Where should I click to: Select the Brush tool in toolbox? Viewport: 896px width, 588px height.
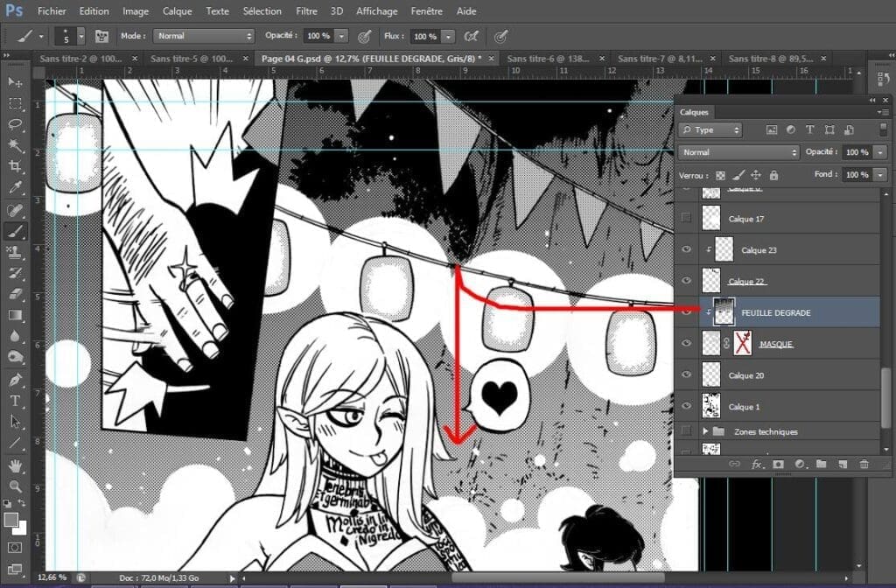pyautogui.click(x=15, y=231)
